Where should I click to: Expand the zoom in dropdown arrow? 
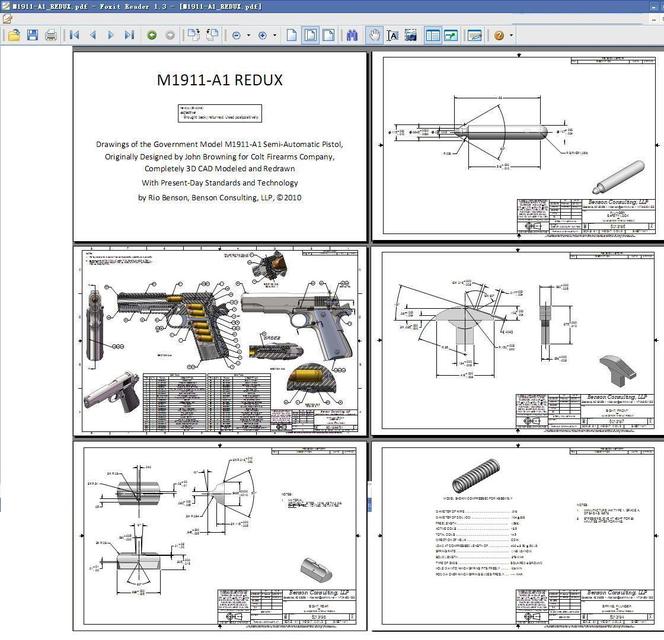pyautogui.click(x=275, y=35)
